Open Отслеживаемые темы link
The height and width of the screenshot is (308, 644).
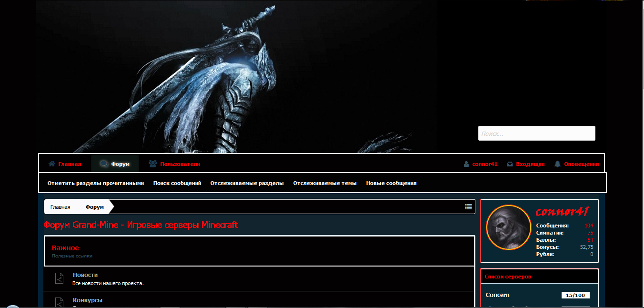tap(325, 183)
